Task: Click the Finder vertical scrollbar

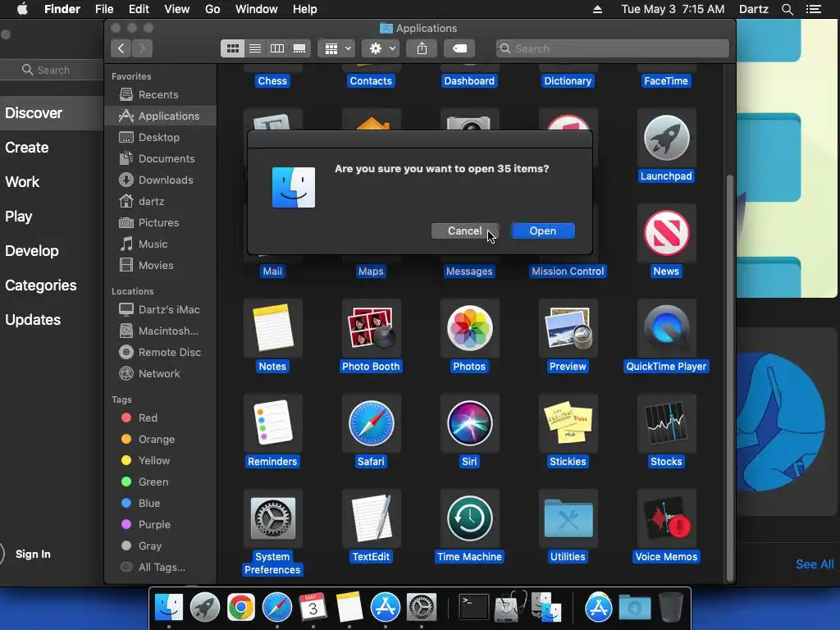Action: pos(729,377)
